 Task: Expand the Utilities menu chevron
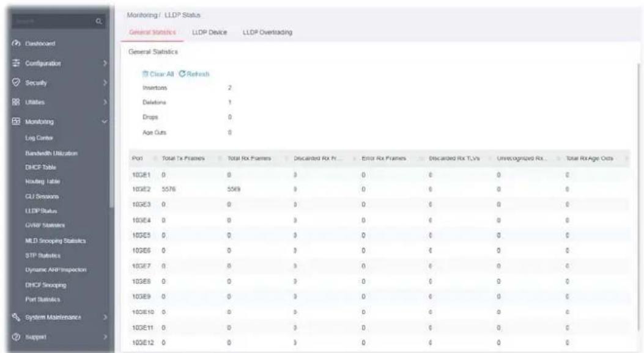click(x=105, y=102)
